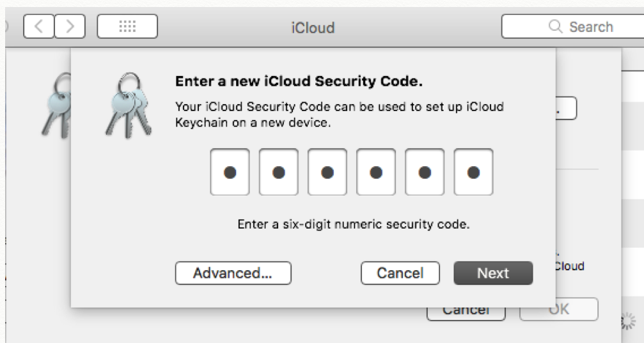Select the first security code digit box
Image resolution: width=644 pixels, height=343 pixels.
pyautogui.click(x=230, y=172)
